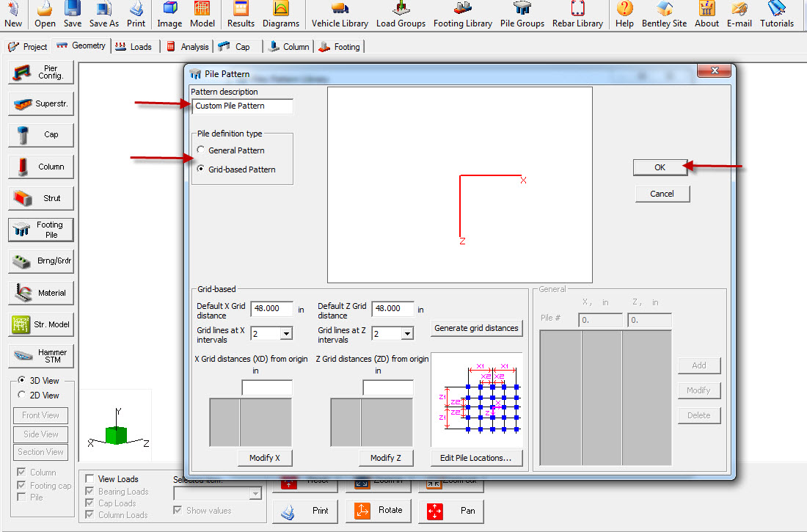Confirm Pile Pattern dialog with OK

pos(660,167)
